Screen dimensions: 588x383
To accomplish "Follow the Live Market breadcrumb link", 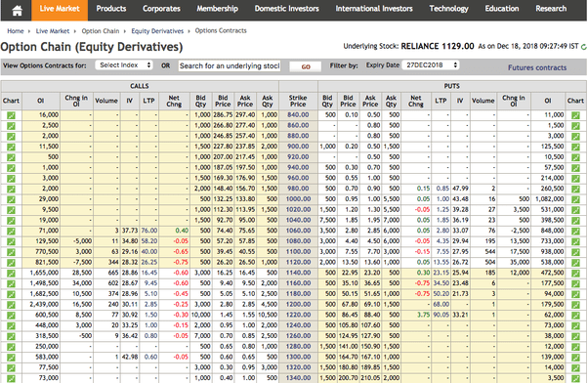I will [x=53, y=31].
